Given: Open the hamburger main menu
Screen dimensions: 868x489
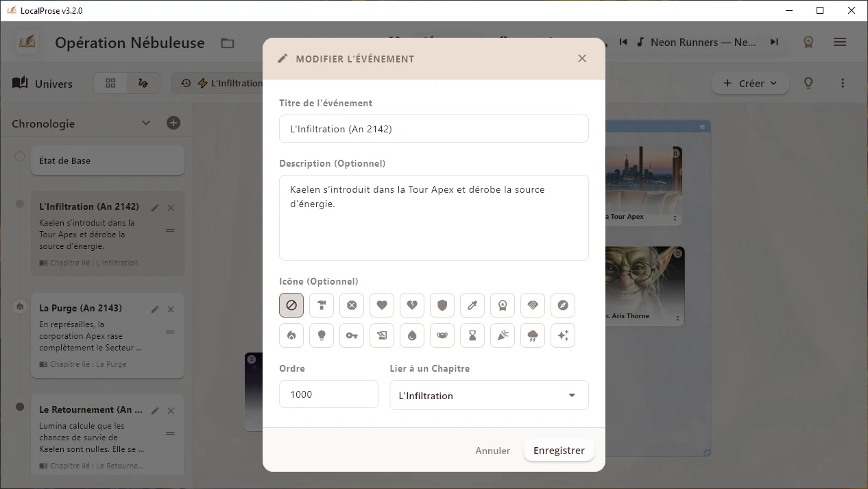Looking at the screenshot, I should coord(840,42).
